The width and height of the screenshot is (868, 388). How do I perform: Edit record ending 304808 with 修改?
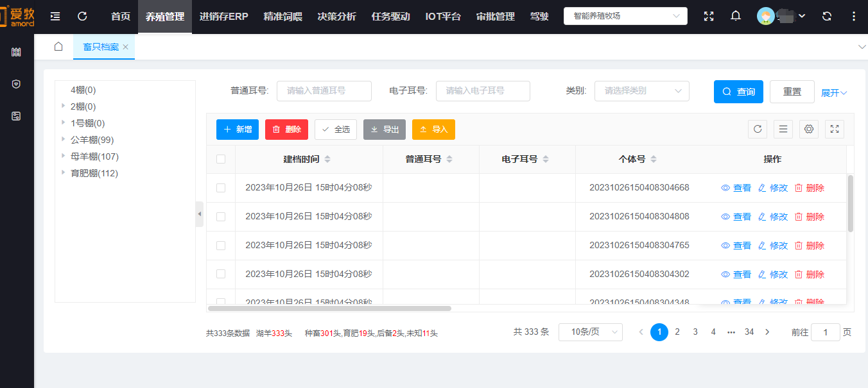[773, 217]
